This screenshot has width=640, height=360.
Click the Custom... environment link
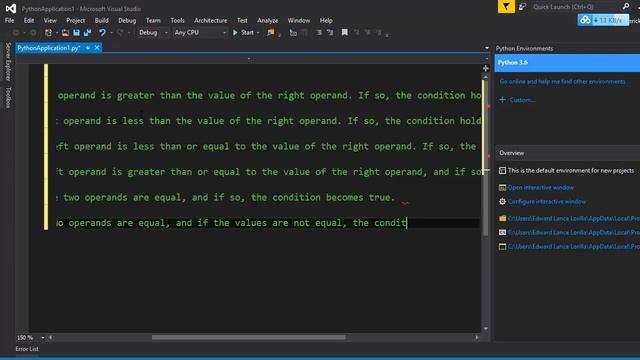tap(522, 100)
